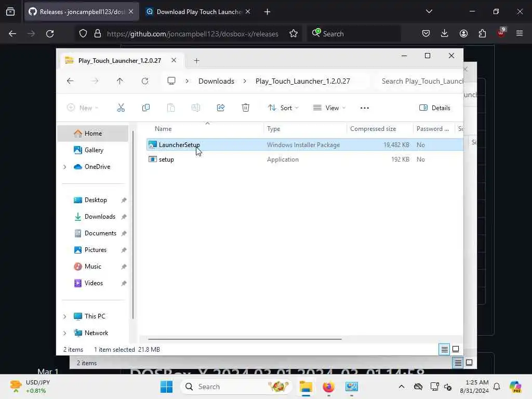
Task: Click Firefox back arrow button
Action: tap(12, 34)
